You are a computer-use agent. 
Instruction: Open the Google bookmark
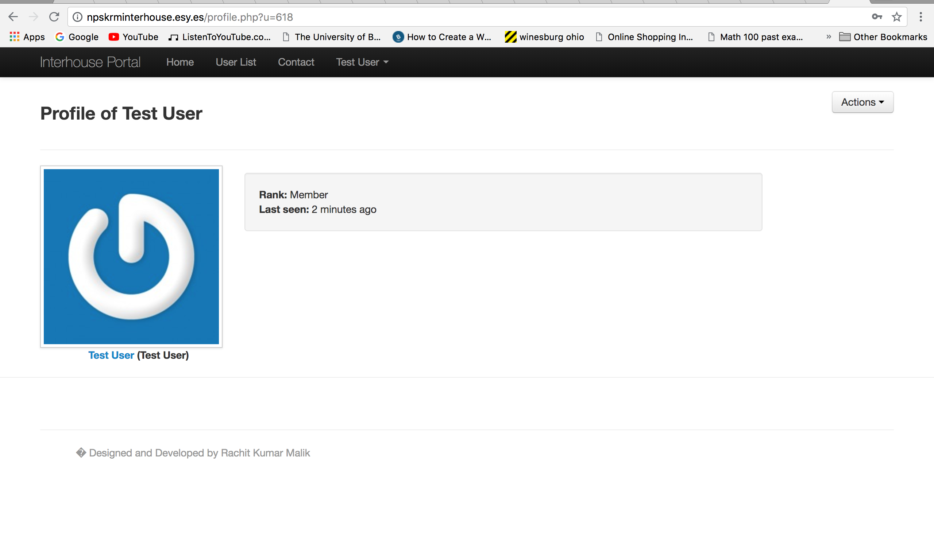[x=77, y=37]
